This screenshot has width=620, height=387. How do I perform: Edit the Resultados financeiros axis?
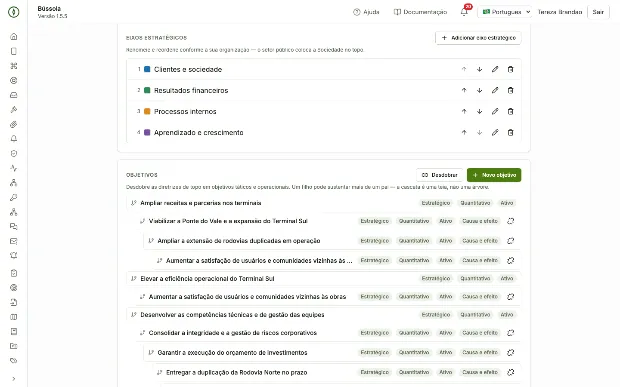495,90
